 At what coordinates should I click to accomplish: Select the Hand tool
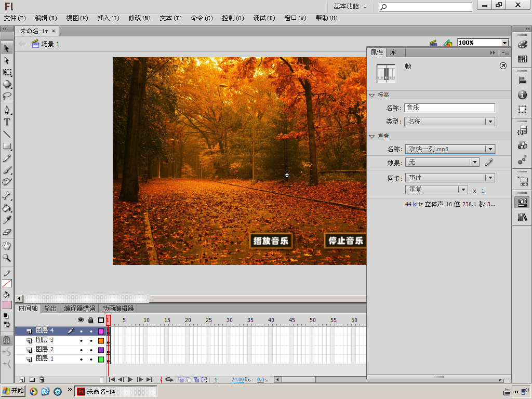click(x=6, y=246)
